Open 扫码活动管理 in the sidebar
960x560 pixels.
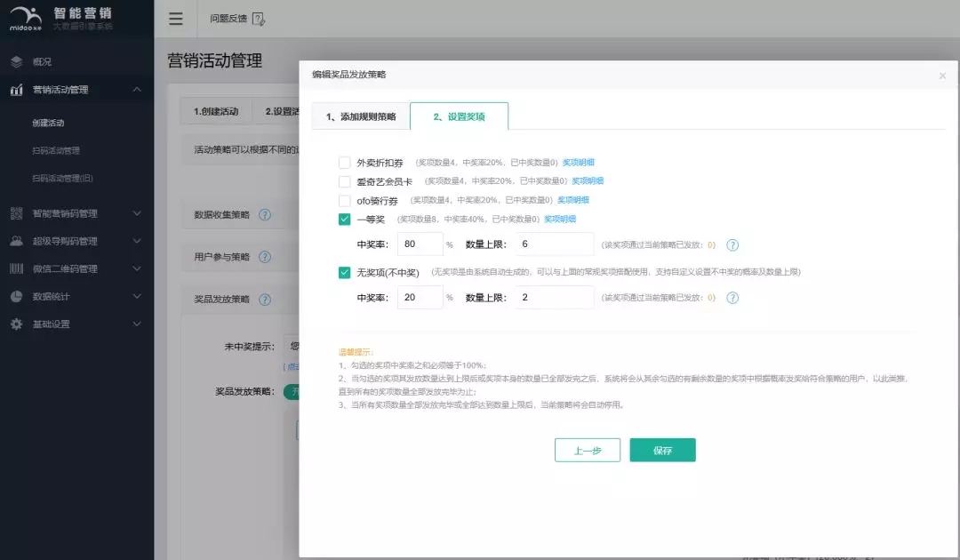(56, 150)
